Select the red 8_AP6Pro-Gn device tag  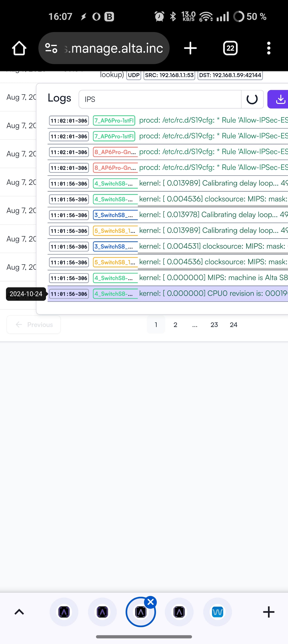[115, 152]
